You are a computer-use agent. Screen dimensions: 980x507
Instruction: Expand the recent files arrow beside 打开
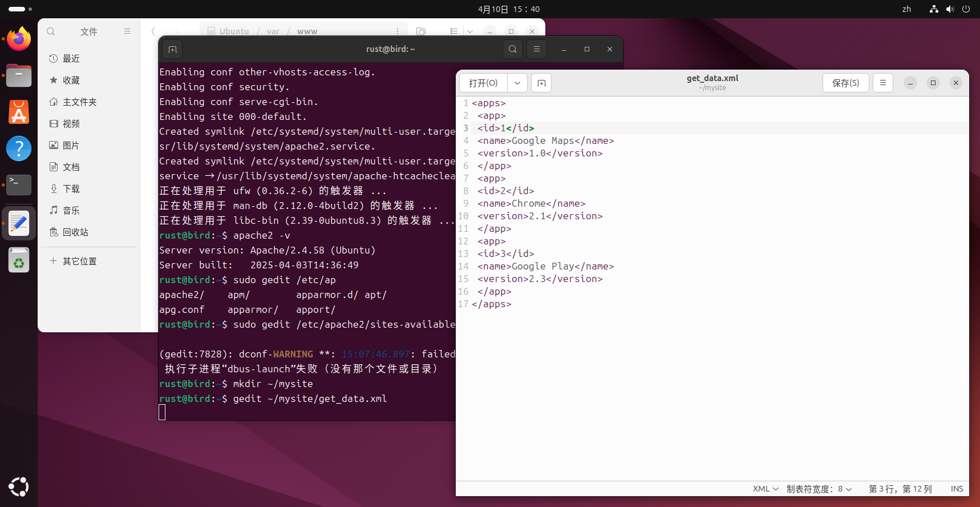click(517, 83)
